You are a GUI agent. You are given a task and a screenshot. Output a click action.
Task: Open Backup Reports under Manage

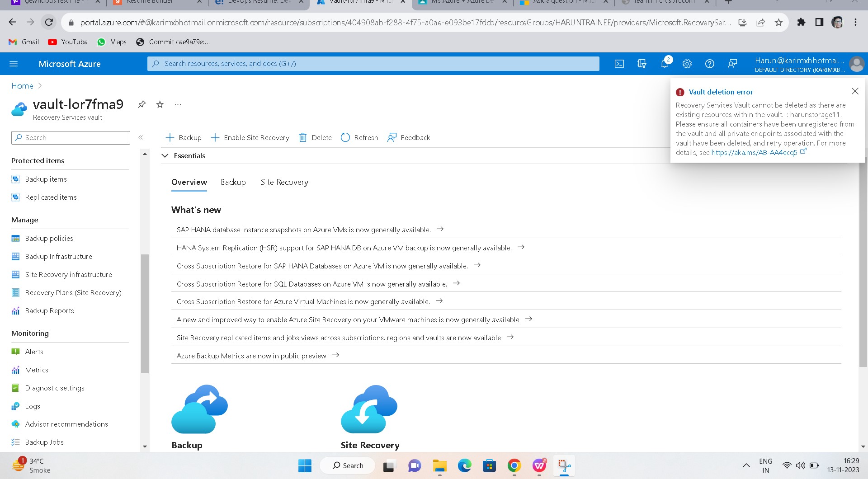(49, 310)
